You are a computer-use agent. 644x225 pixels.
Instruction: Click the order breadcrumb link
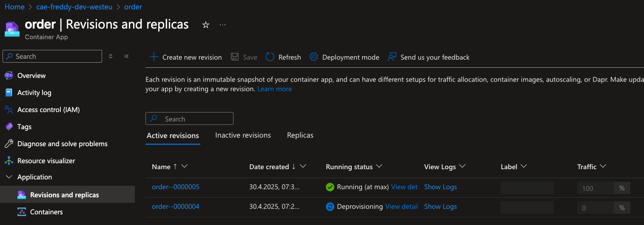pyautogui.click(x=133, y=7)
